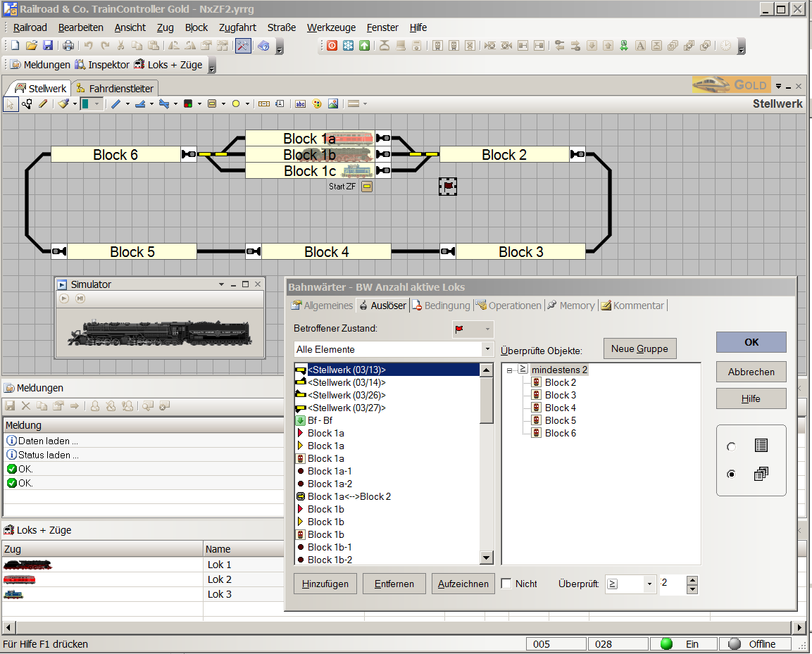Click the Start ZF button symbol on layout
This screenshot has height=654, width=812.
point(367,187)
